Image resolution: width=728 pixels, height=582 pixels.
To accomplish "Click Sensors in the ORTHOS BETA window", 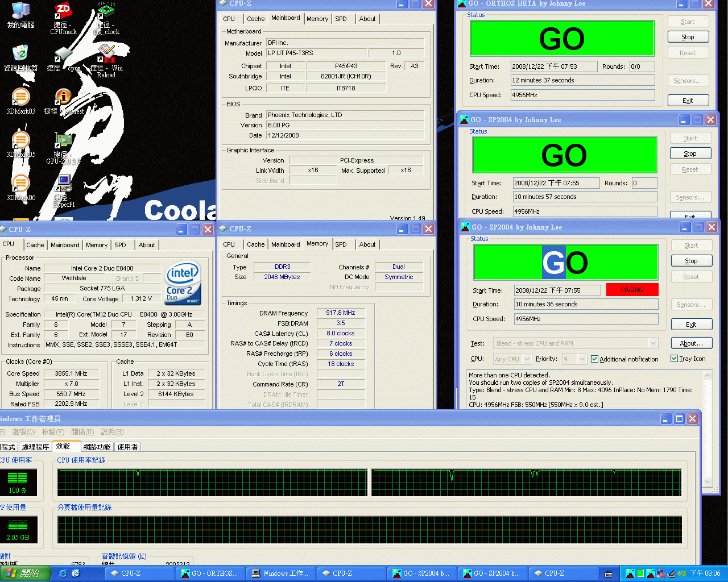I will (x=688, y=81).
